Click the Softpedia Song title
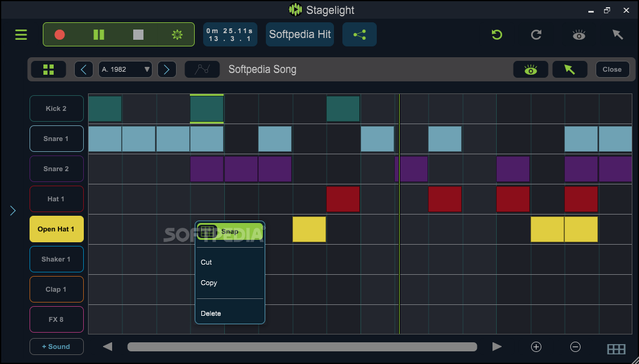Screen dimensions: 639x364 click(x=262, y=69)
